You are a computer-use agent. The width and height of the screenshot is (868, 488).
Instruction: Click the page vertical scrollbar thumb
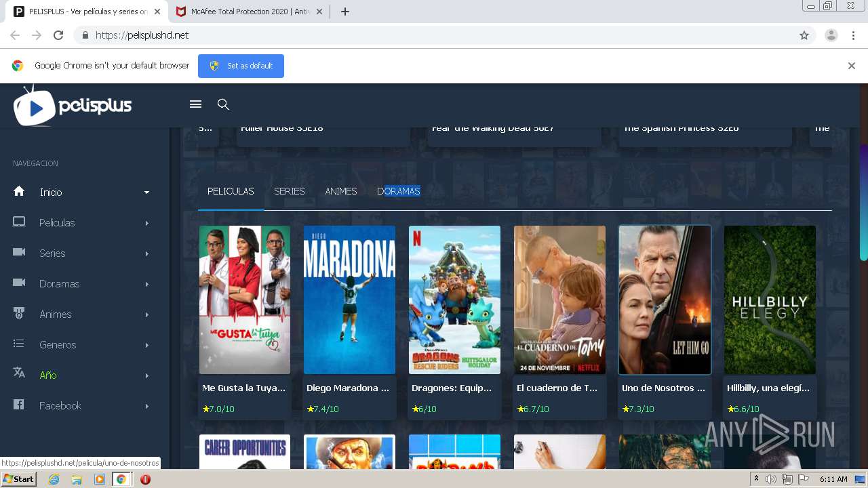(863, 202)
